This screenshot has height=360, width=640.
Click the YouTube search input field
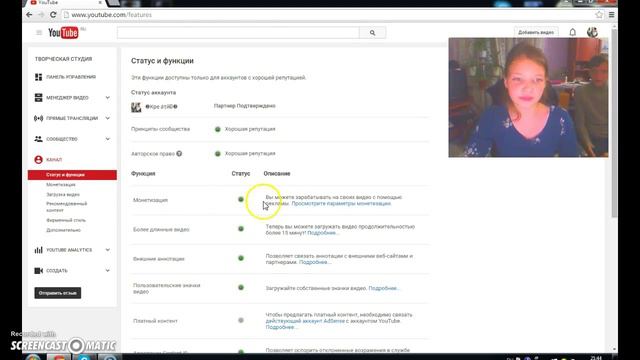tap(238, 33)
